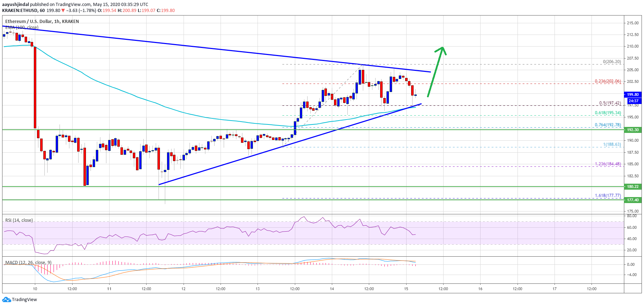Click the published by aayushjindal header line
The height and width of the screenshot is (306, 644).
click(75, 5)
